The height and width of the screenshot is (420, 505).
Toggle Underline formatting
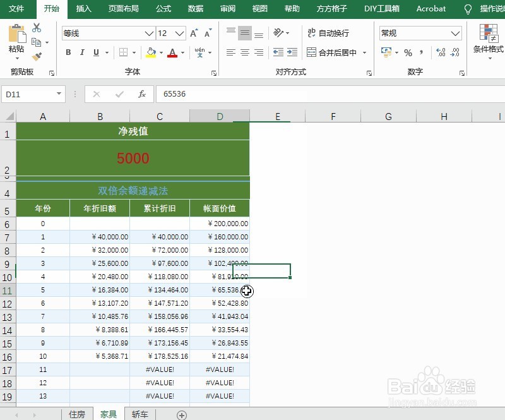point(96,52)
